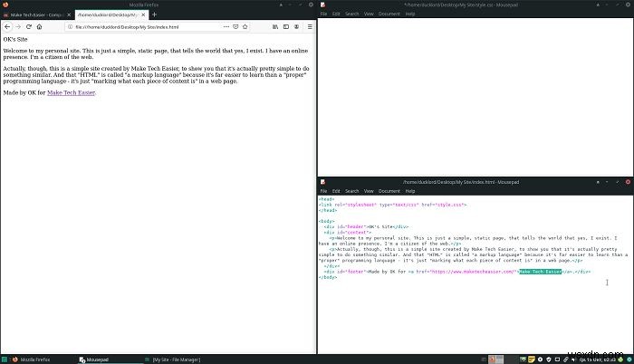634x364 pixels.
Task: Reload the current Firefox page
Action: (29, 26)
